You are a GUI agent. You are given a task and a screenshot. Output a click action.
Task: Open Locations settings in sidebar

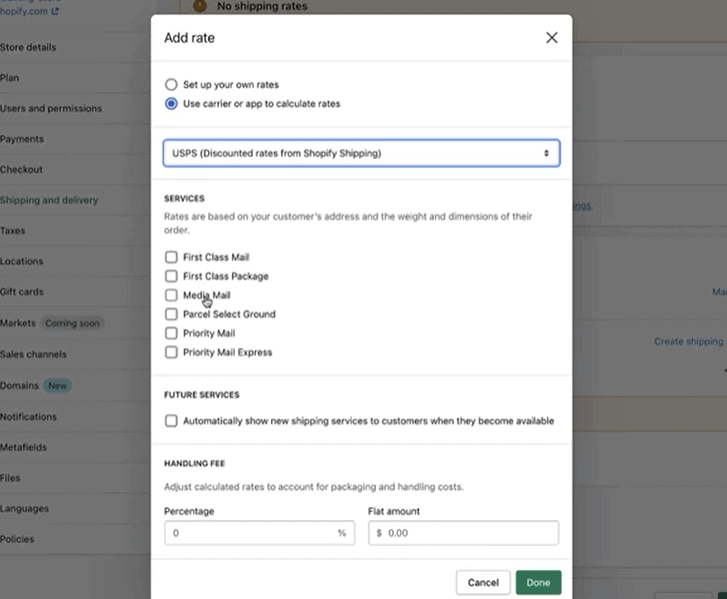[21, 261]
